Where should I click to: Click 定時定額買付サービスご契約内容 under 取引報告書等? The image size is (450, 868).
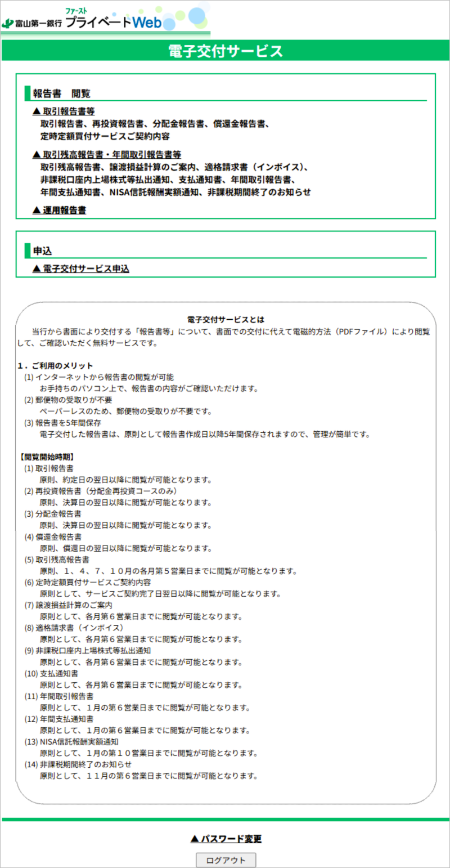click(105, 136)
